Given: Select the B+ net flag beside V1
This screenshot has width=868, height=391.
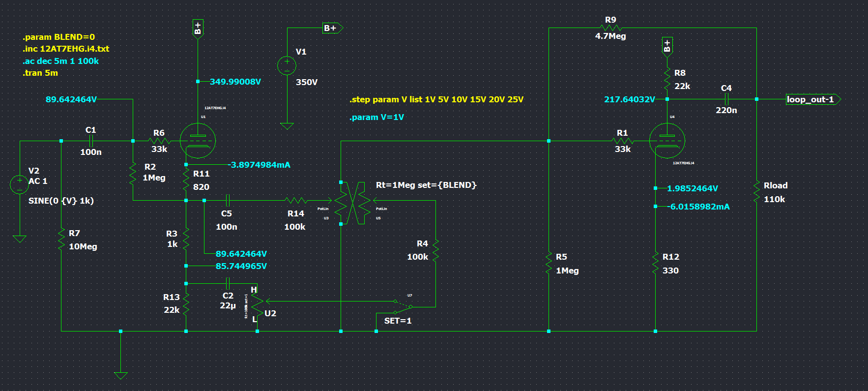Looking at the screenshot, I should (x=333, y=28).
